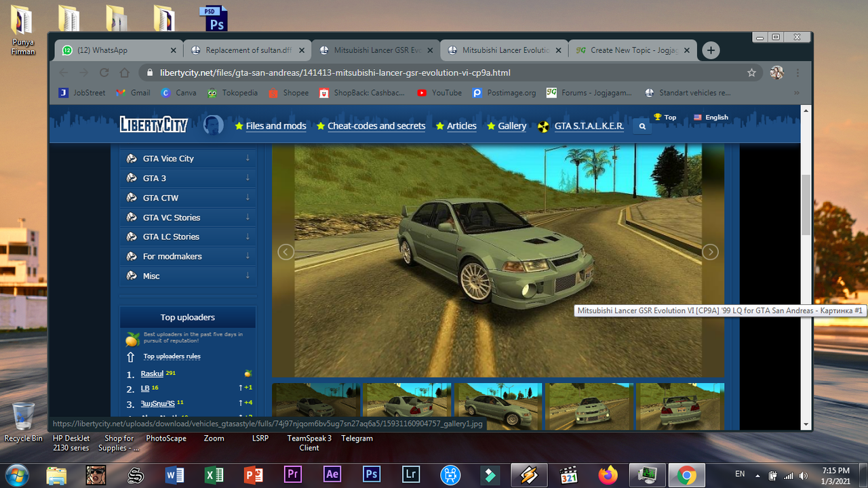Launch Photoshop from the taskbar
Screen dimensions: 868x488
click(x=372, y=474)
